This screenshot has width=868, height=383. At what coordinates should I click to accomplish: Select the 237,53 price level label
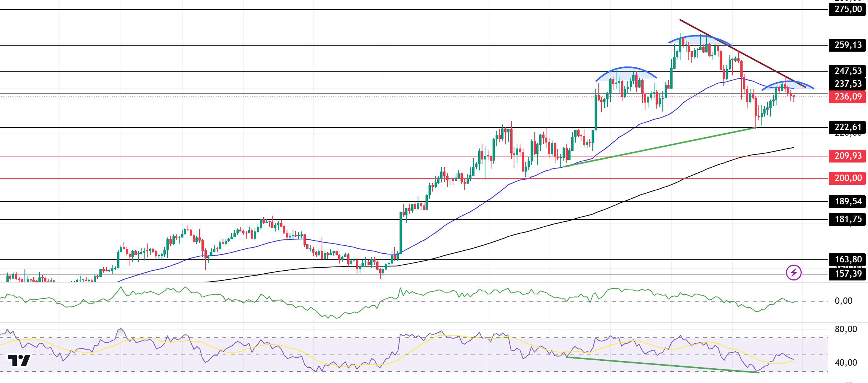point(847,84)
